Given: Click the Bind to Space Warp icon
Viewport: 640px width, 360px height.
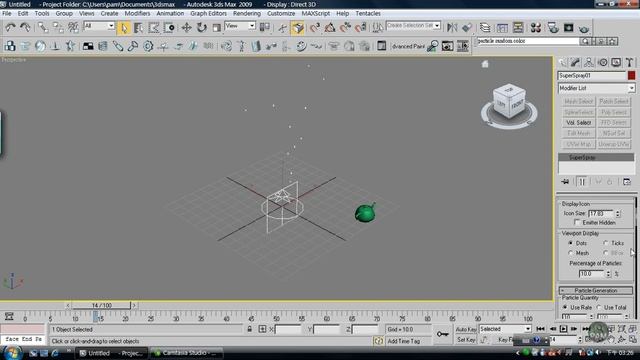Looking at the screenshot, I should coord(73,28).
